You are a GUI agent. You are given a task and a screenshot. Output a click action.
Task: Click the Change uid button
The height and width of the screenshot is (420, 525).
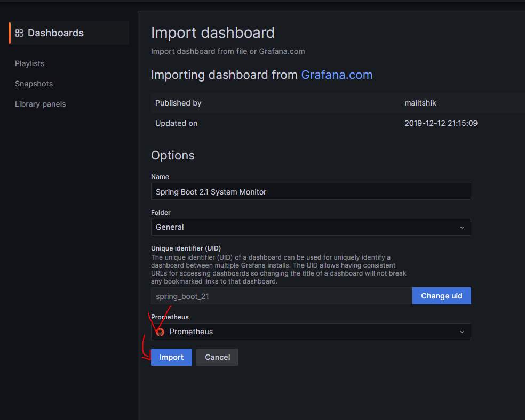[x=441, y=296]
